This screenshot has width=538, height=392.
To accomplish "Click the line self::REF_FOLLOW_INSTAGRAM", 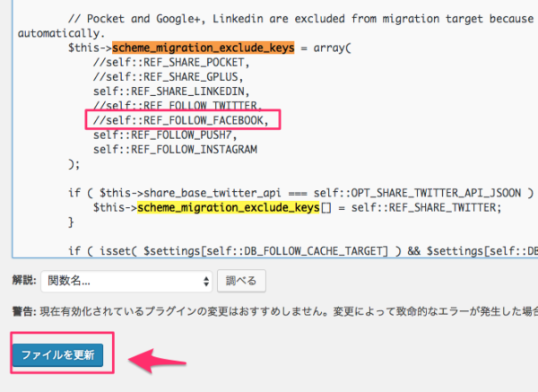I will [175, 149].
